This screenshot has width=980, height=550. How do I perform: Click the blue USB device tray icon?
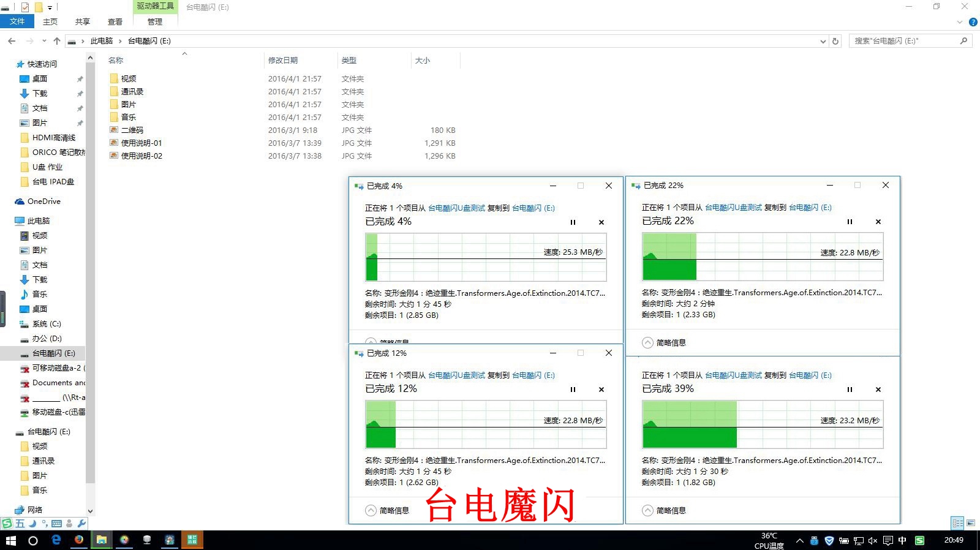(x=814, y=541)
